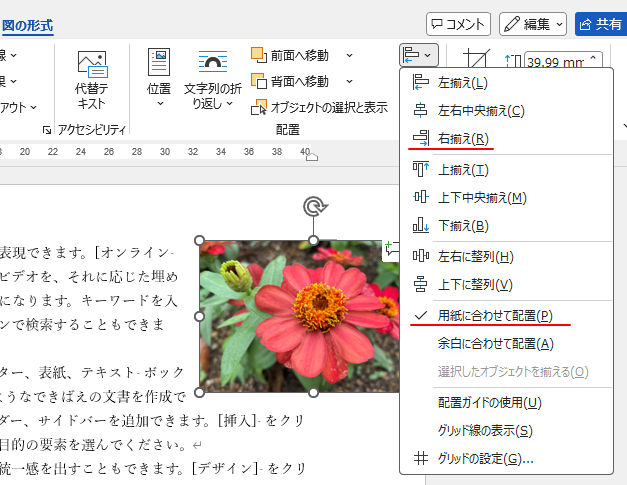The height and width of the screenshot is (485, 627).
Task: Open 代替テキスト pane
Action: pyautogui.click(x=92, y=80)
